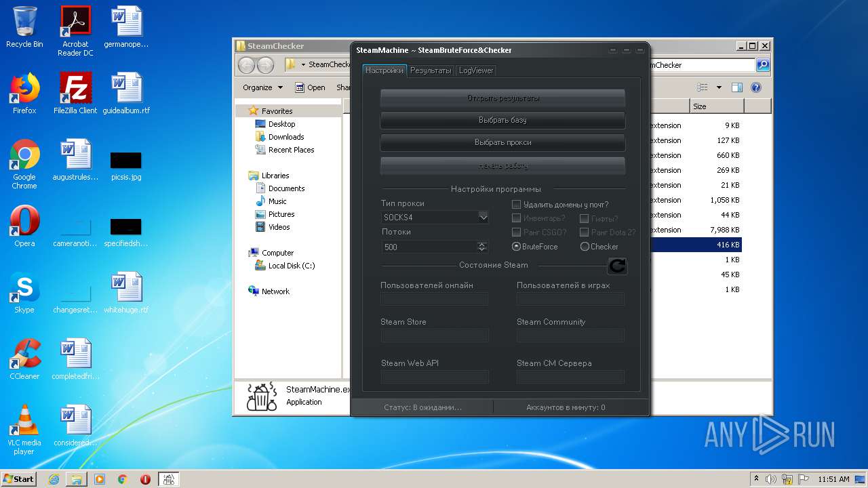The height and width of the screenshot is (488, 868).
Task: Show hidden system tray icons
Action: [756, 479]
